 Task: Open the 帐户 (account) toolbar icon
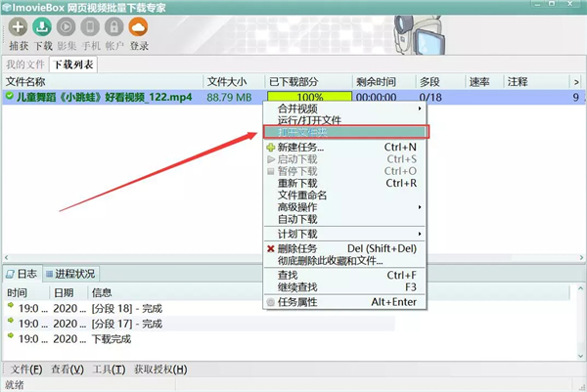pos(113,27)
